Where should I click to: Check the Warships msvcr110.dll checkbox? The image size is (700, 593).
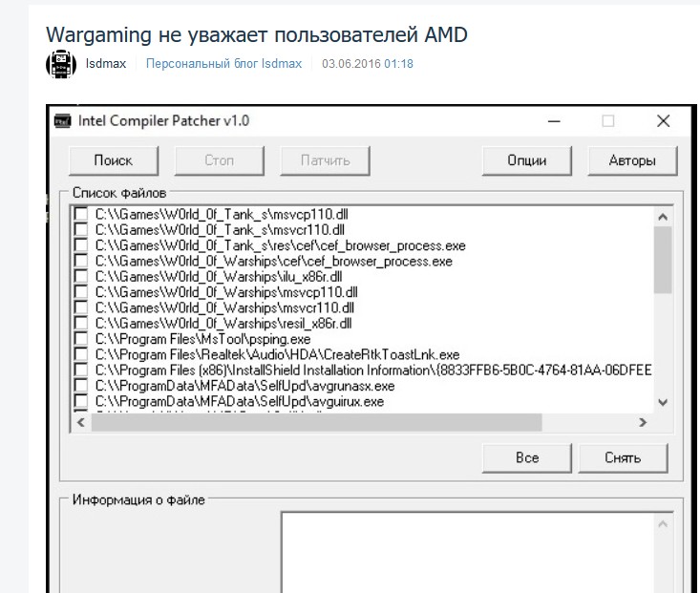pyautogui.click(x=81, y=308)
